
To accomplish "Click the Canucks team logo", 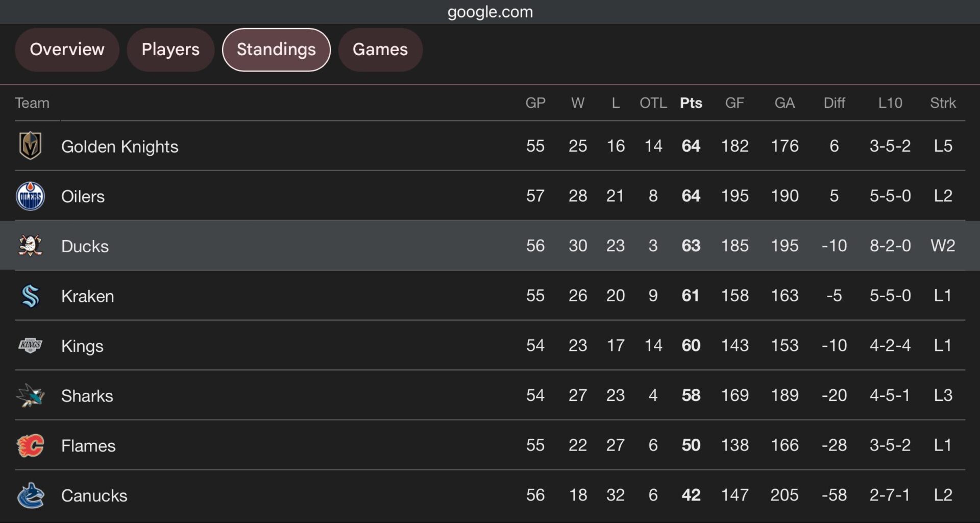I will click(30, 495).
